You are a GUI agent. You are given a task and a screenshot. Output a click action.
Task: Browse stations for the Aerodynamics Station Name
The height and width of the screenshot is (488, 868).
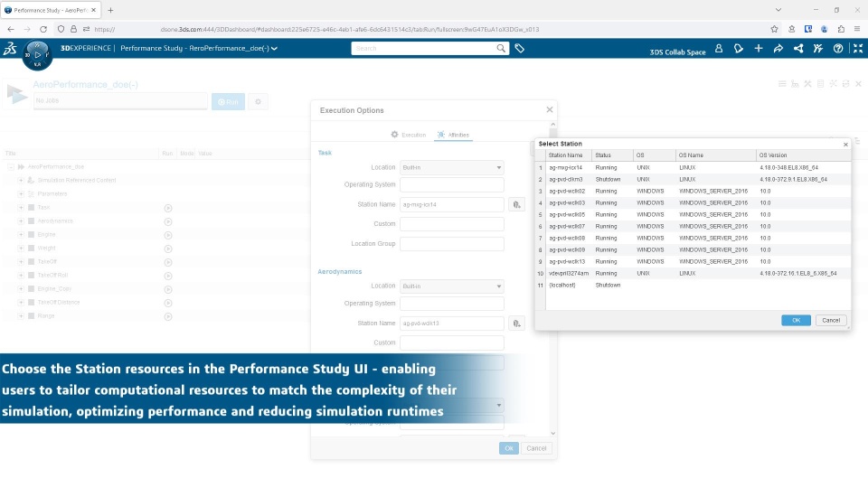coord(516,324)
